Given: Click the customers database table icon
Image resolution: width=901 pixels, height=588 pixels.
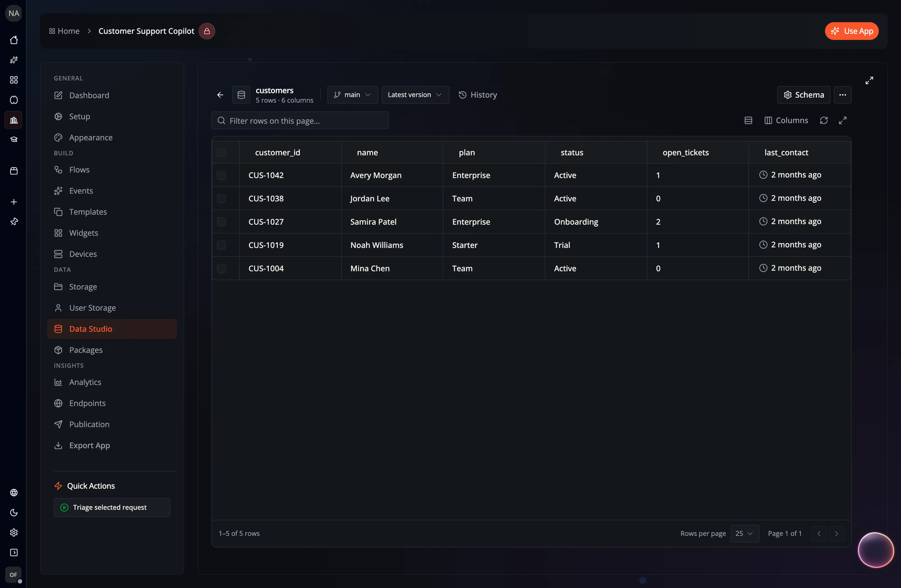Looking at the screenshot, I should pyautogui.click(x=241, y=95).
